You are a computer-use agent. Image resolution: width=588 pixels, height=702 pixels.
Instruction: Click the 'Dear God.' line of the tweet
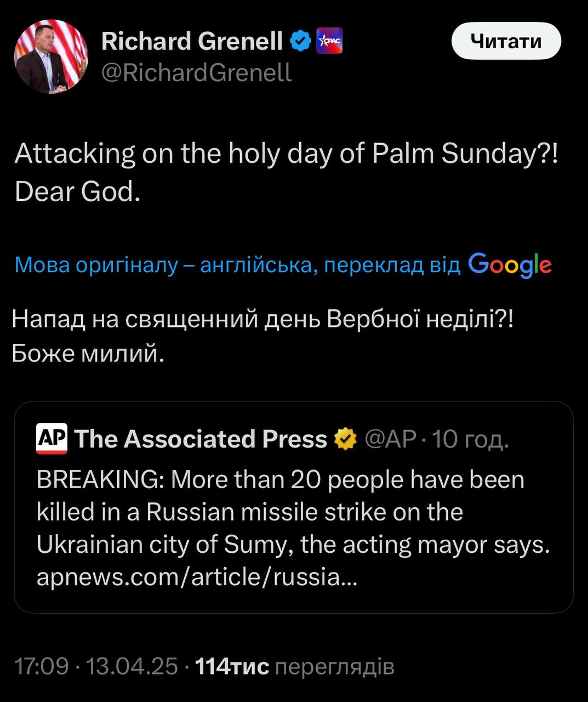point(78,191)
